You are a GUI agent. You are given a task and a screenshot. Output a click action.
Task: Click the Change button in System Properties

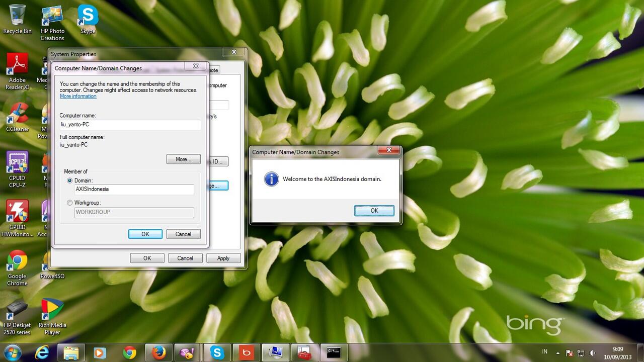click(218, 186)
